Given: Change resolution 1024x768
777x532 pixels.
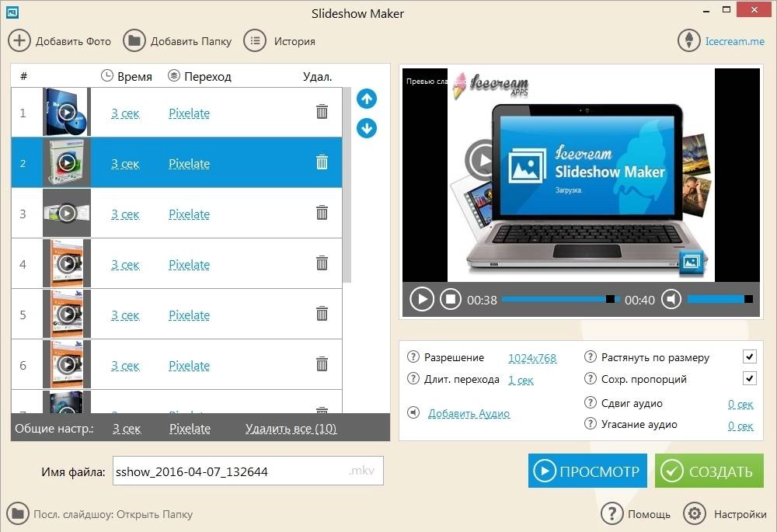Looking at the screenshot, I should [x=532, y=358].
